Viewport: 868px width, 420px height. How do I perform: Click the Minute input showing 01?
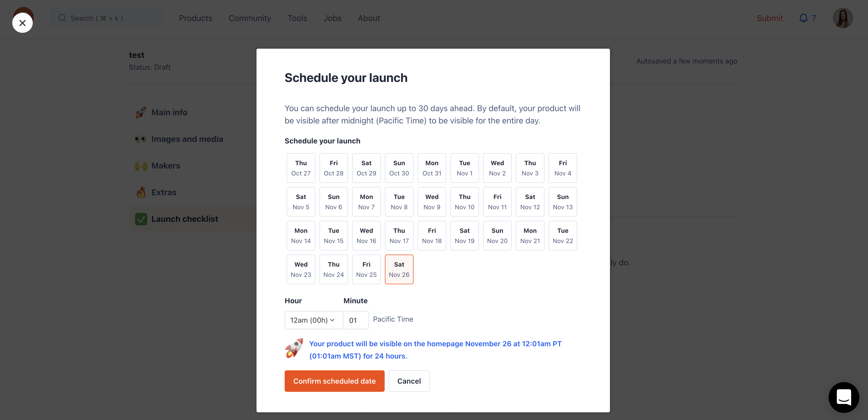click(x=356, y=320)
